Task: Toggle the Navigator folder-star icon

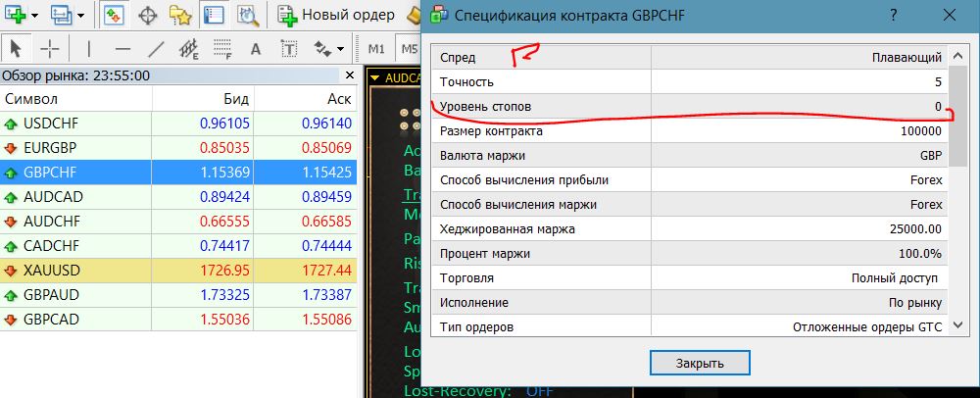Action: pos(180,15)
